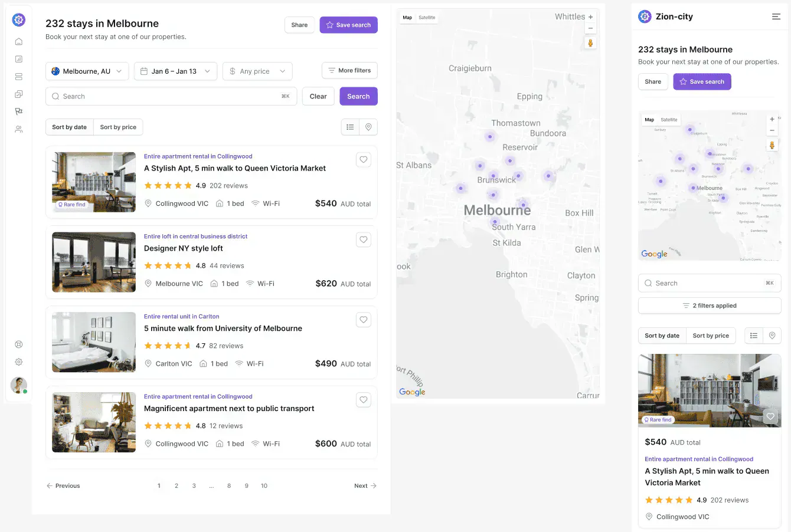Switch to list view in desktop panel
791x532 pixels.
[x=350, y=127]
